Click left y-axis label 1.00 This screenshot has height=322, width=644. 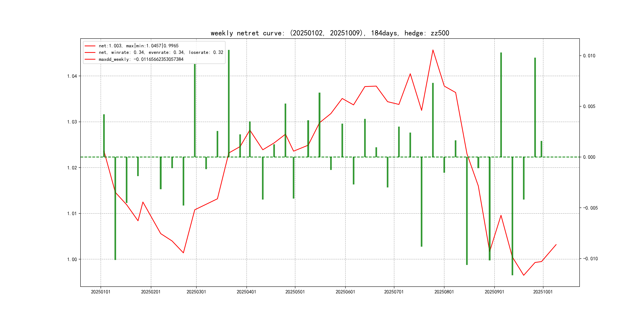(72, 260)
